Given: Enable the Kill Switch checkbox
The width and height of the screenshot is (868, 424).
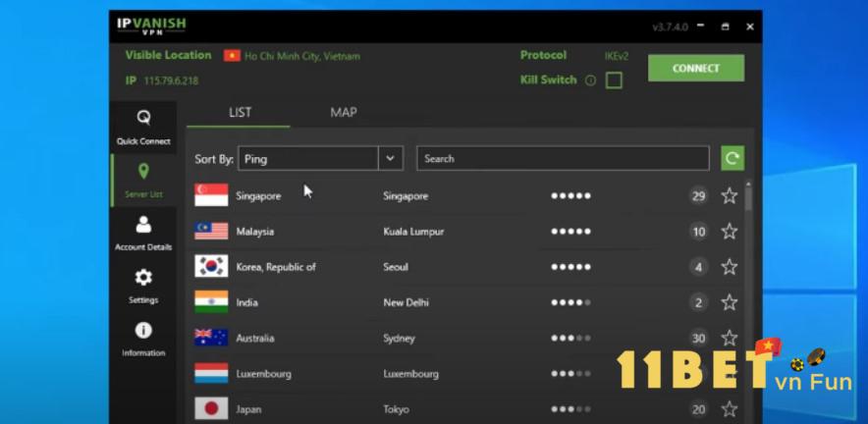Looking at the screenshot, I should point(614,80).
